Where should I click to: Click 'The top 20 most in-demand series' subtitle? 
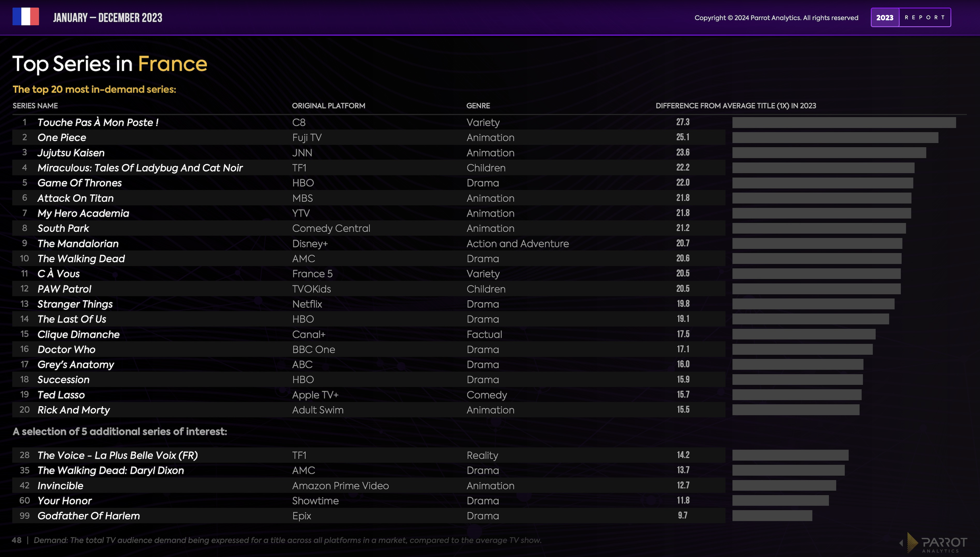(x=94, y=89)
